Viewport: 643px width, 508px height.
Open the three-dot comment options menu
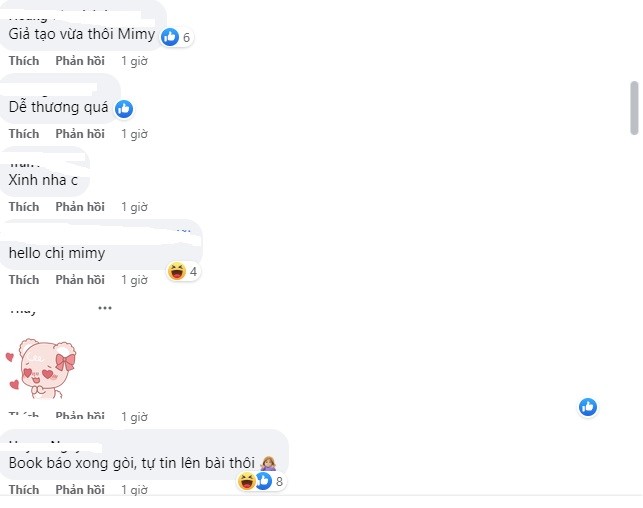tap(105, 308)
